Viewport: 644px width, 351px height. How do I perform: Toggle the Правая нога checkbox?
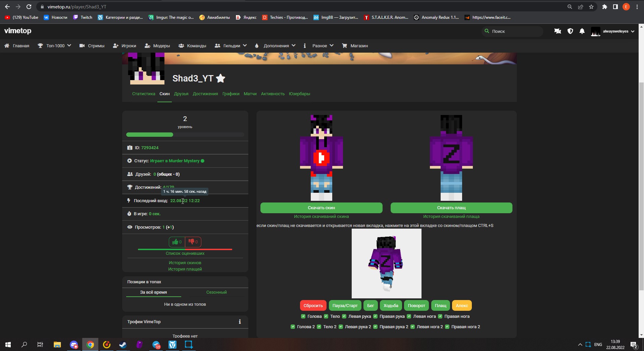[x=440, y=316]
